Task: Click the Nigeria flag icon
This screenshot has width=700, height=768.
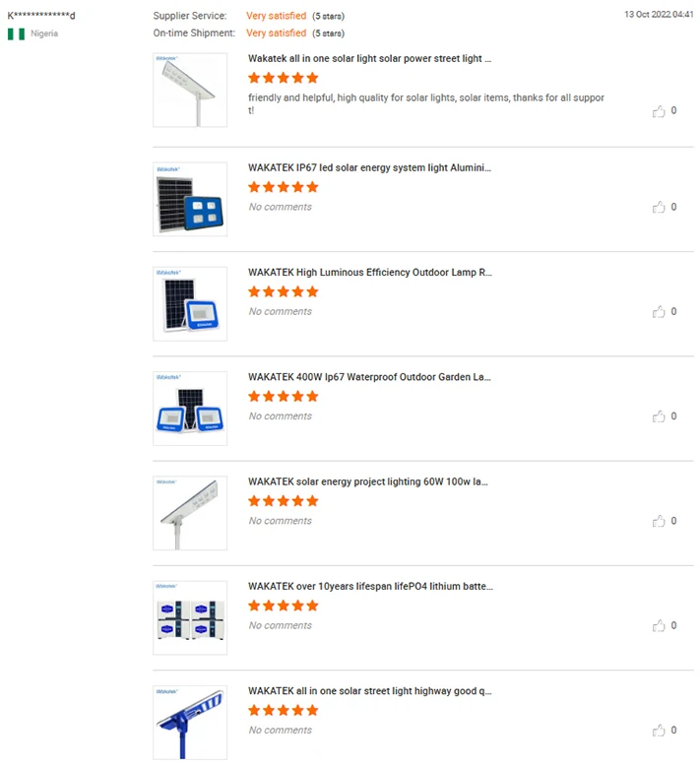Action: pyautogui.click(x=16, y=33)
